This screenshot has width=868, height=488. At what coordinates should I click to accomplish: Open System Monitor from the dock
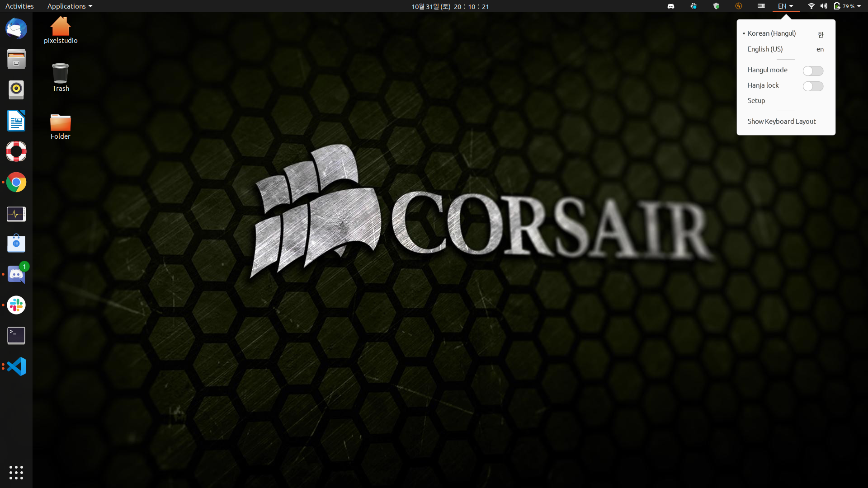tap(16, 214)
